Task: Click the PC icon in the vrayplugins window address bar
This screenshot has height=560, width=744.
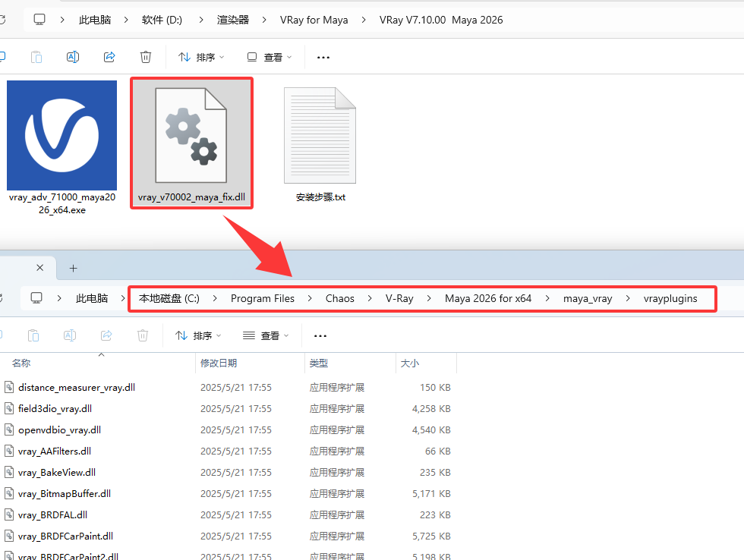Action: click(x=36, y=297)
